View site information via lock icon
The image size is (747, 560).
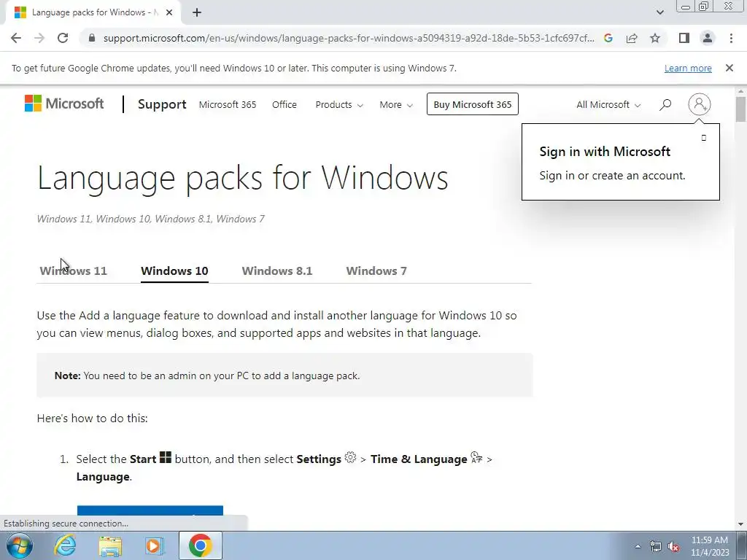[x=92, y=38]
